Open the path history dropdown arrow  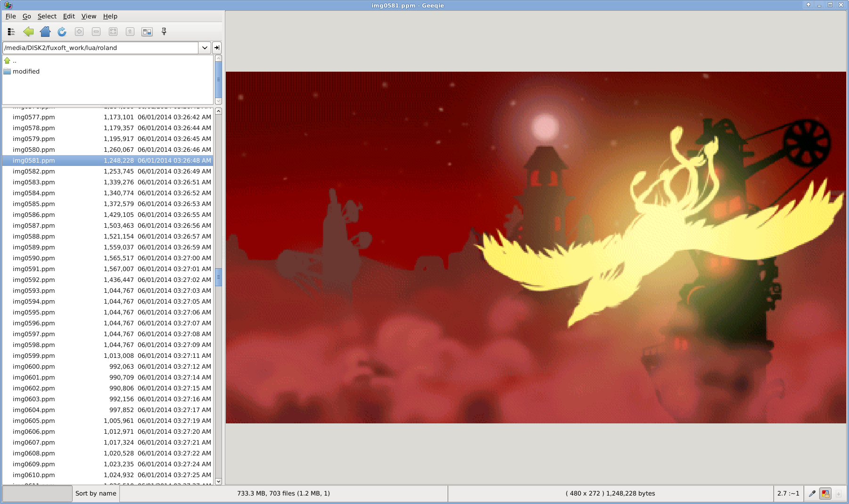point(205,48)
